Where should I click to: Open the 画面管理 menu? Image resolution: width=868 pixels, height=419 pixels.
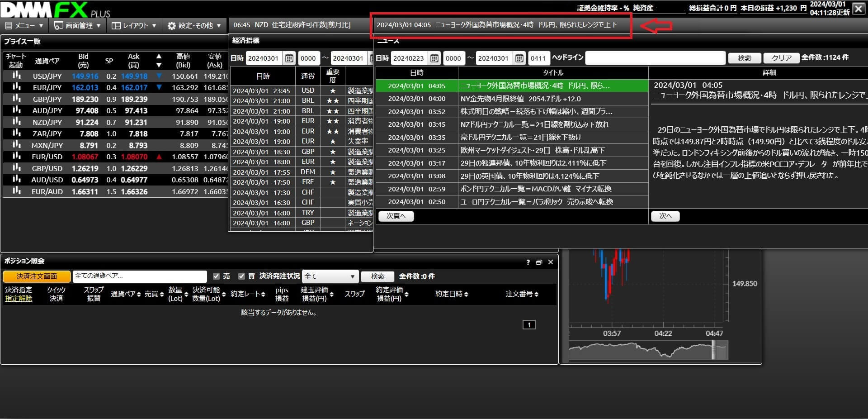click(x=78, y=25)
